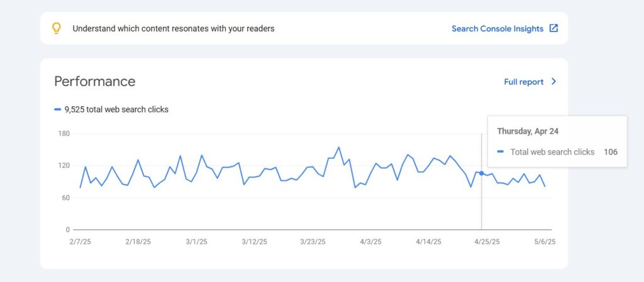Image resolution: width=644 pixels, height=282 pixels.
Task: Select the highlighted Apr 24 data point on the chart
Action: pyautogui.click(x=481, y=173)
